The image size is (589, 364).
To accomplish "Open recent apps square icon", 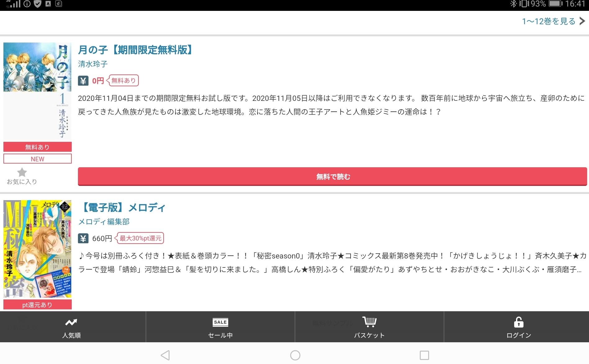I will pyautogui.click(x=424, y=355).
